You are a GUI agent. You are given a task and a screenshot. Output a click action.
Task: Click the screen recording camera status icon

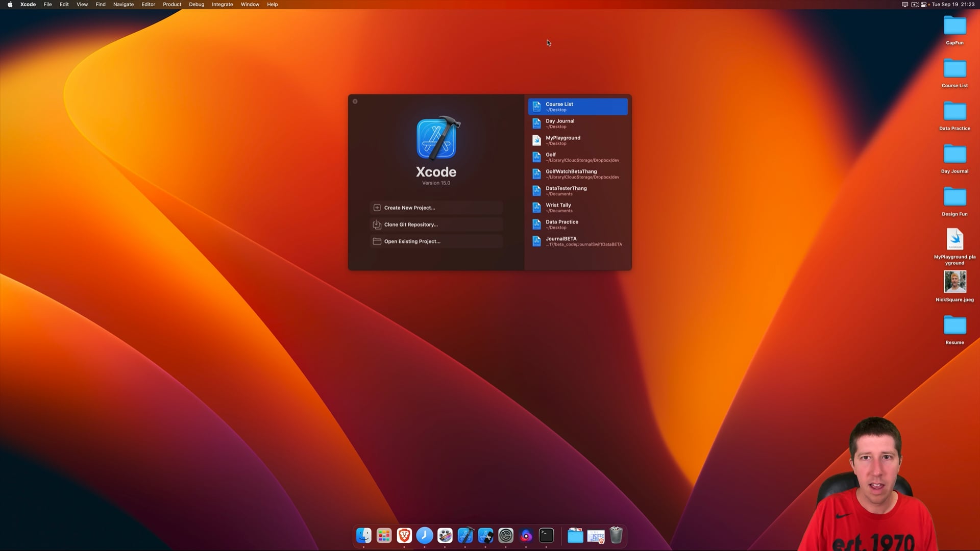coord(915,5)
